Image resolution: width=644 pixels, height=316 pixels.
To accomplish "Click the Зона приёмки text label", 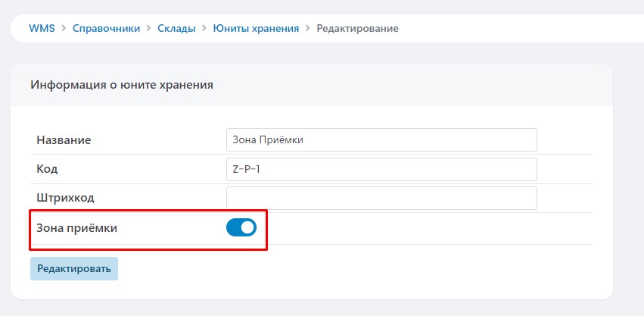I will click(77, 227).
